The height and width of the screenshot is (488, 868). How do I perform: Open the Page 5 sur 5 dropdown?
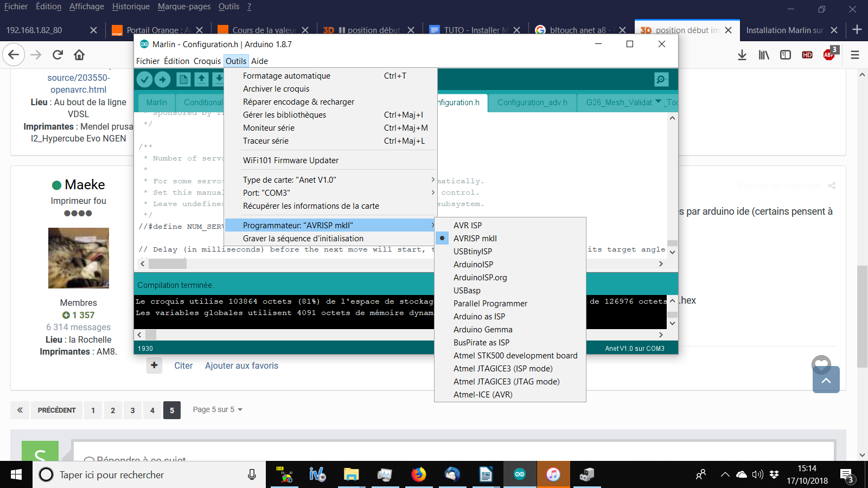pyautogui.click(x=218, y=409)
